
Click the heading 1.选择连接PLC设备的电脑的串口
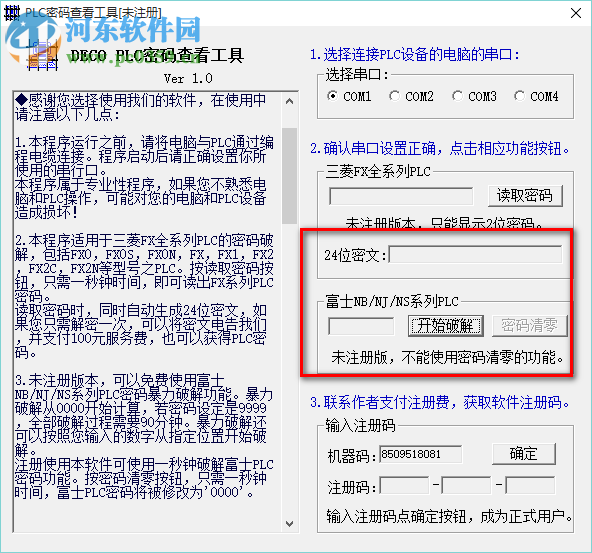(415, 54)
